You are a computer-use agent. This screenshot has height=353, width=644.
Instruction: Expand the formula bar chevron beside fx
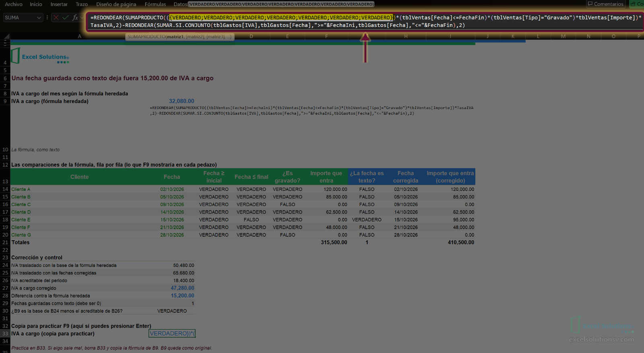coord(82,18)
